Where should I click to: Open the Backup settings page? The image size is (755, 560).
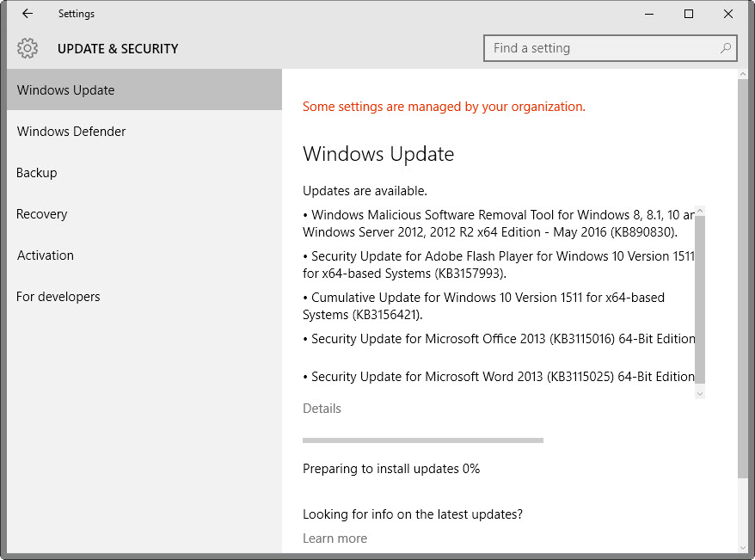[144, 172]
